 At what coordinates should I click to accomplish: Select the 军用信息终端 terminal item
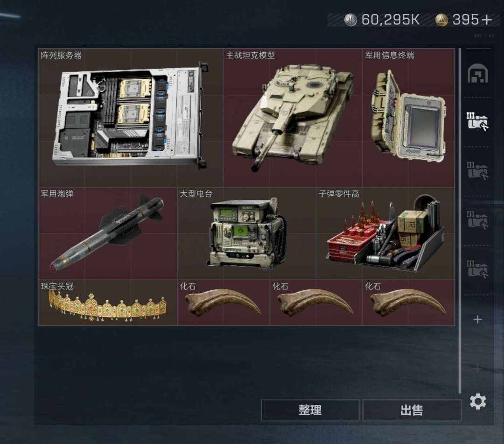tap(408, 118)
